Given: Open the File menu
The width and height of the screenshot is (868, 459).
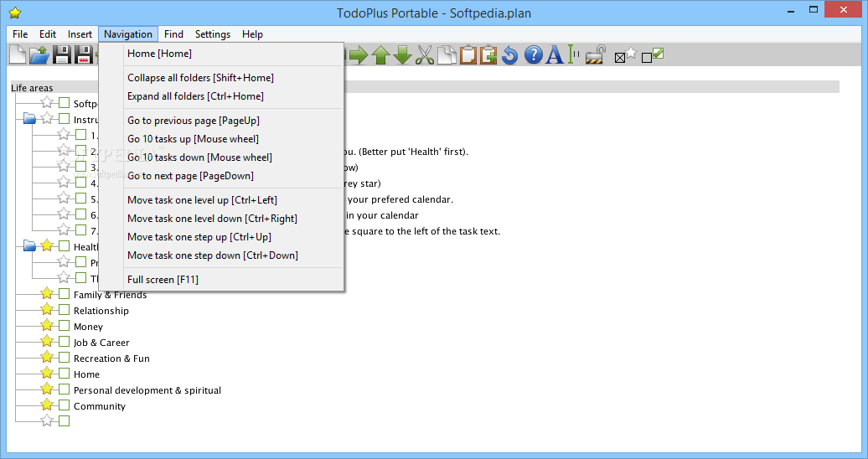Looking at the screenshot, I should (20, 34).
